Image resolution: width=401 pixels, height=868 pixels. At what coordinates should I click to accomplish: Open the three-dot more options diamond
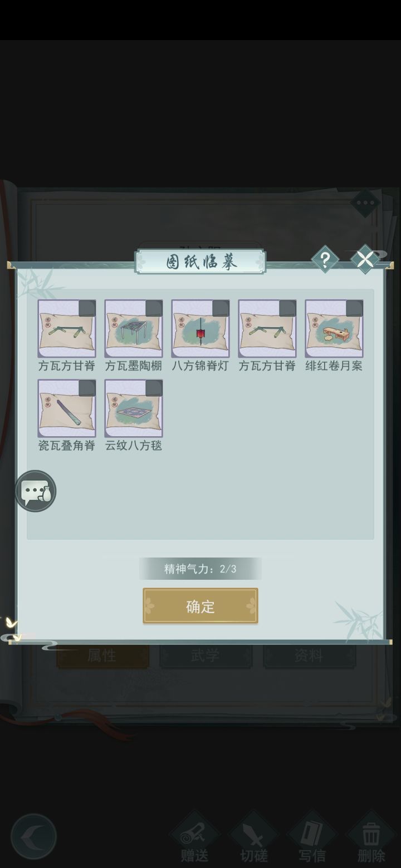(366, 203)
